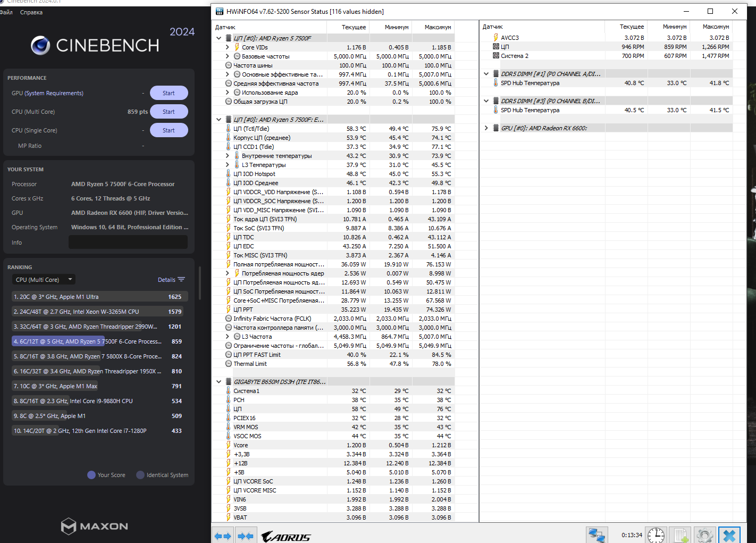Click the clock icon of Частота шины
Image resolution: width=756 pixels, height=543 pixels.
229,65
